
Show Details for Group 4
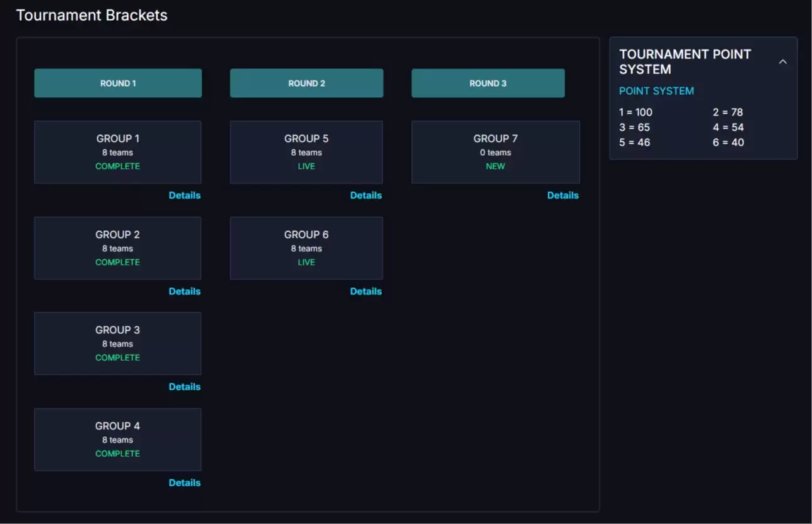[x=185, y=483]
